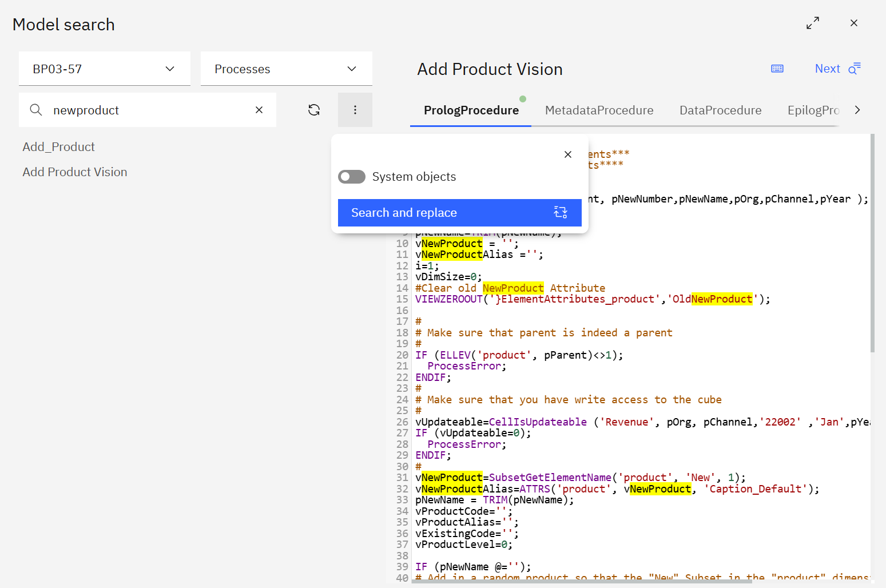The height and width of the screenshot is (588, 886).
Task: Reveal hidden tabs via the right chevron
Action: [856, 110]
